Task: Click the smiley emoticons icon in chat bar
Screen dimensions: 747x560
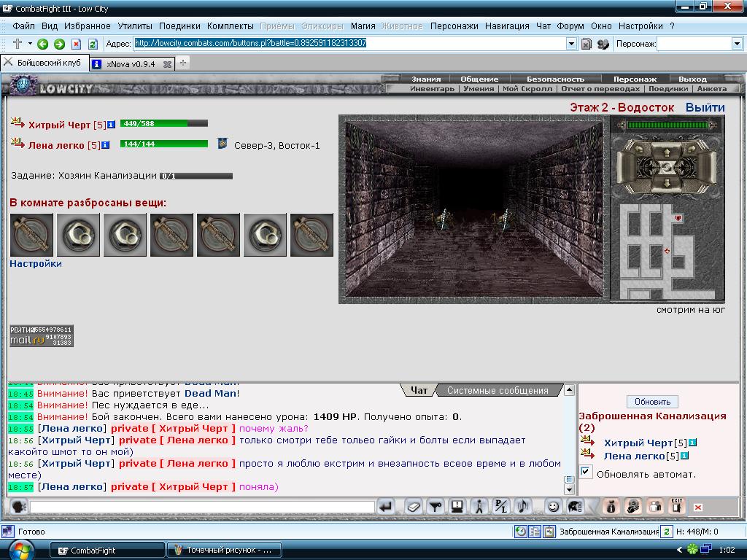Action: tap(553, 507)
